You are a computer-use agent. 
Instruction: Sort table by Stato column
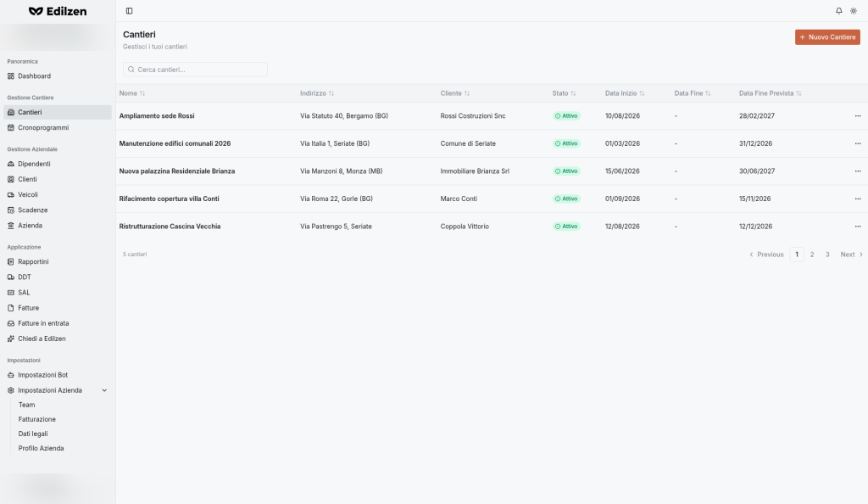(564, 93)
